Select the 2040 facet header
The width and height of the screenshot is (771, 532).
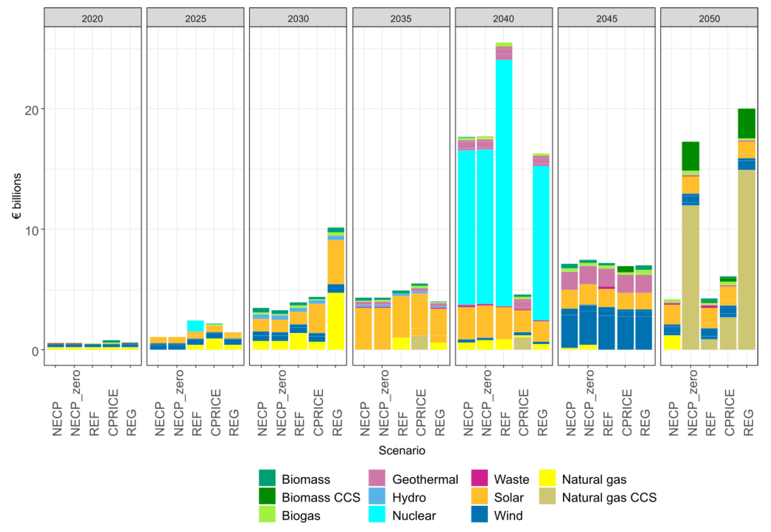[x=504, y=18]
